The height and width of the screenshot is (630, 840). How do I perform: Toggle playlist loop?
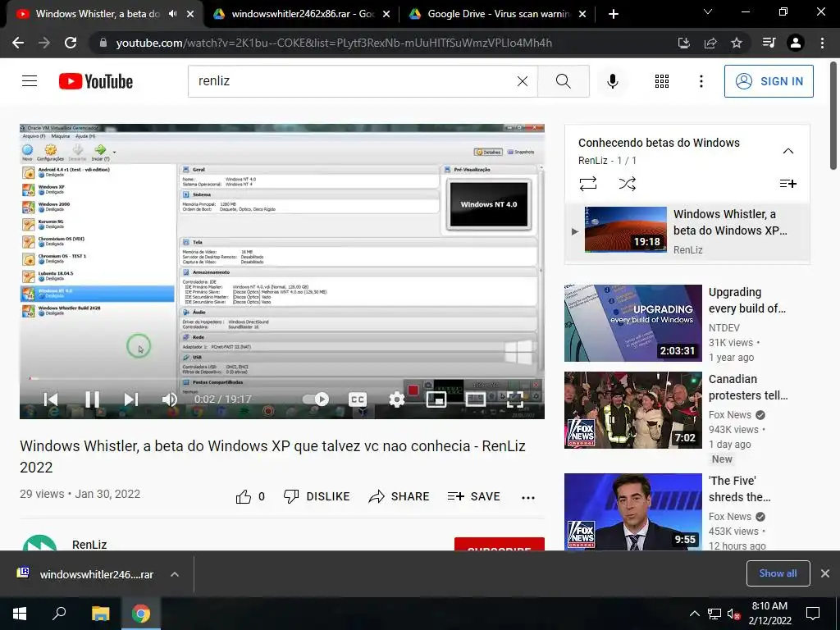click(x=587, y=184)
